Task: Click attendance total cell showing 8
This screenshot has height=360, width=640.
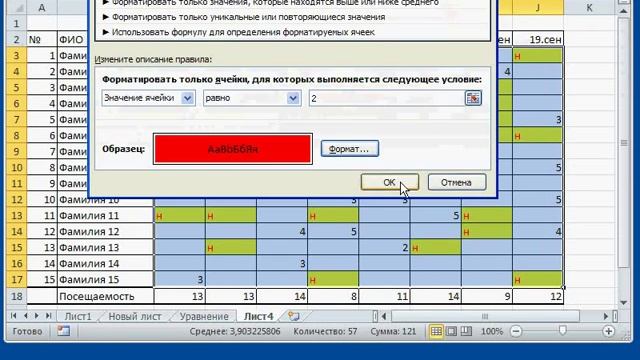Action: coord(333,296)
